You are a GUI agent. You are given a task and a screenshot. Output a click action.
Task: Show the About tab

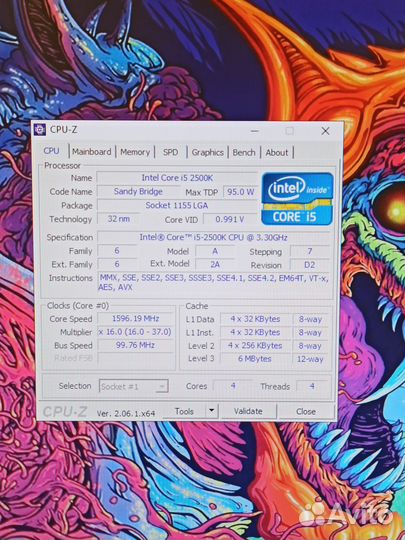[x=277, y=152]
